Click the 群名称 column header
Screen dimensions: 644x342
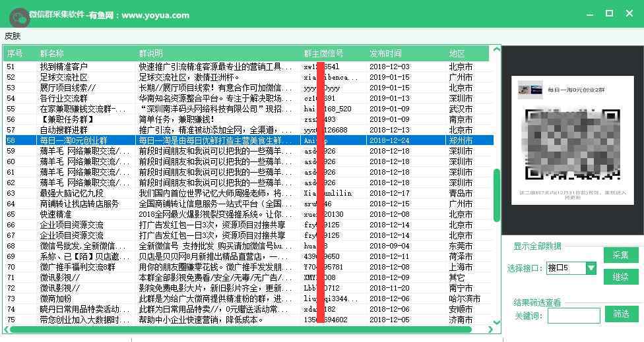pyautogui.click(x=52, y=53)
